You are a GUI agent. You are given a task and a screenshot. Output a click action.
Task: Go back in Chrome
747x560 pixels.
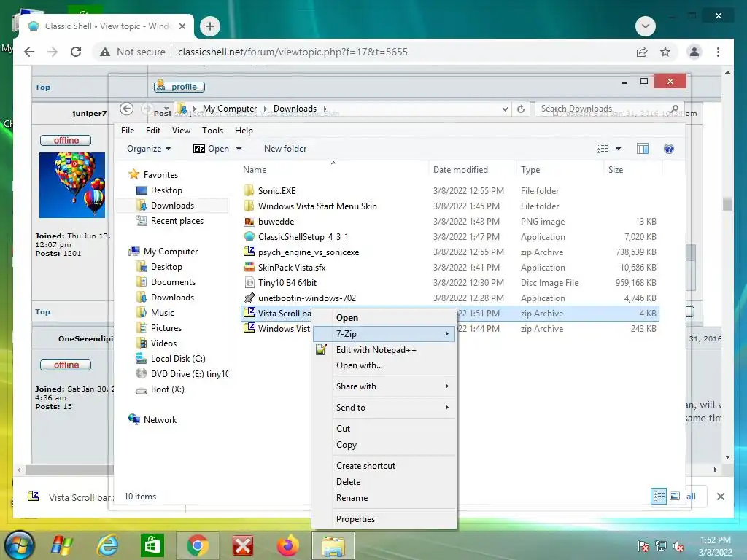pyautogui.click(x=29, y=52)
